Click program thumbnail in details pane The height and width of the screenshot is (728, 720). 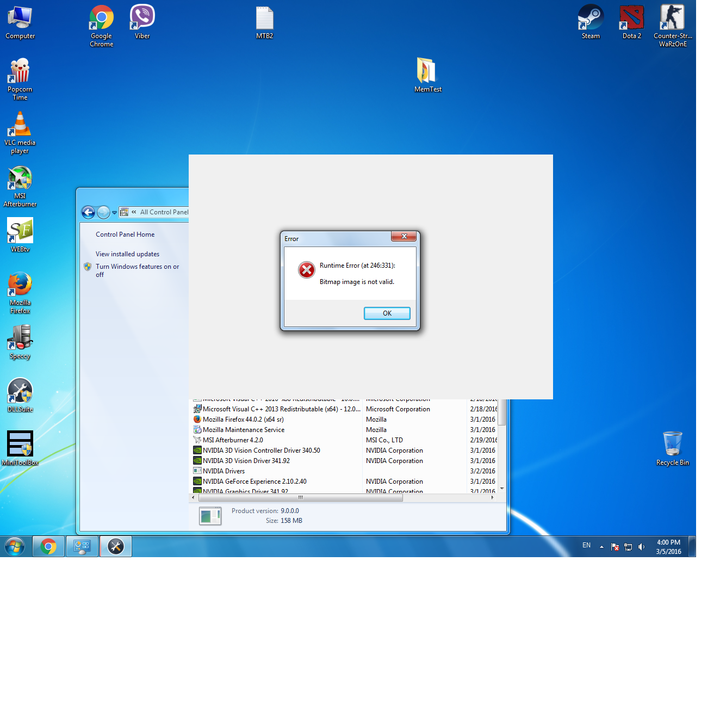point(210,516)
